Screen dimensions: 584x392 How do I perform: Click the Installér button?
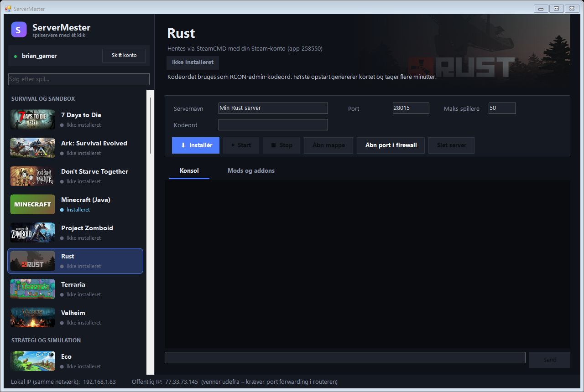point(196,145)
